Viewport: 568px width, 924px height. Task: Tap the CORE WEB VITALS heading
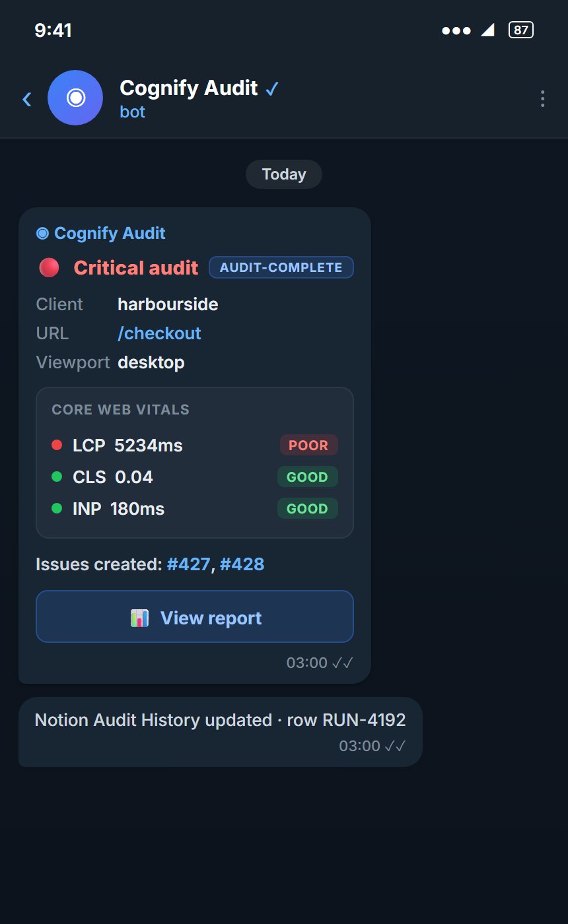point(121,409)
